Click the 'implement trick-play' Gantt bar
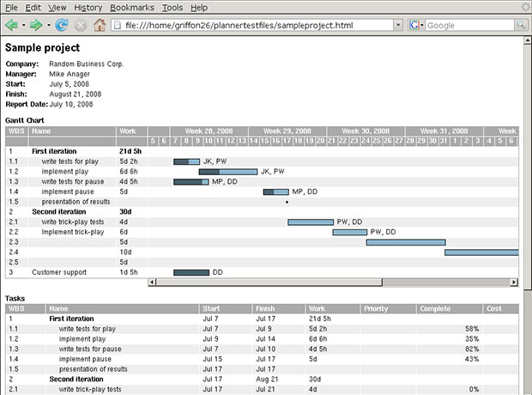 coord(350,233)
